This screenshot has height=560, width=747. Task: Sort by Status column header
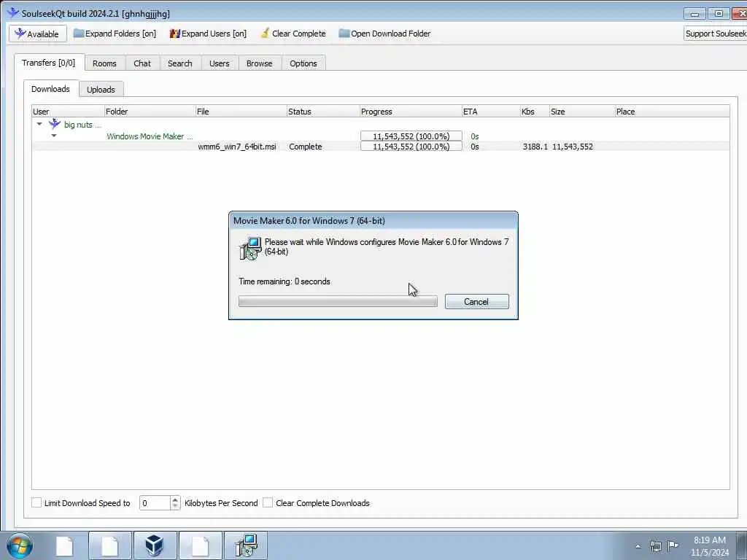pyautogui.click(x=323, y=112)
